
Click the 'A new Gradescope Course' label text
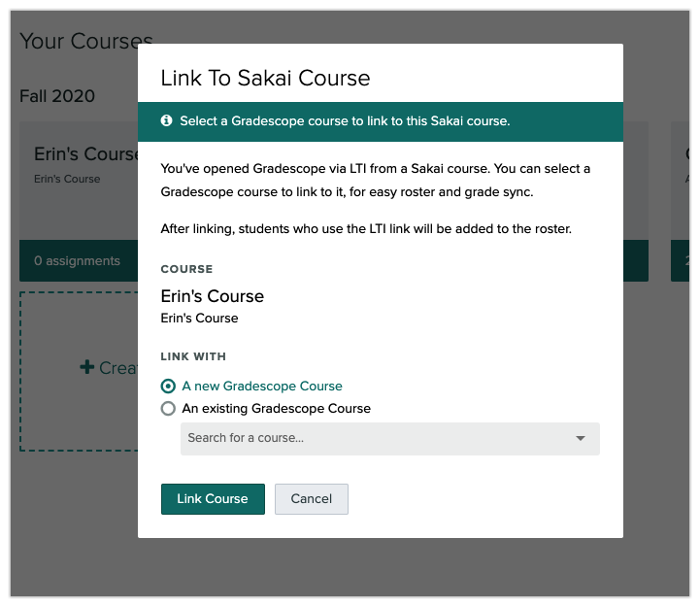pyautogui.click(x=262, y=387)
